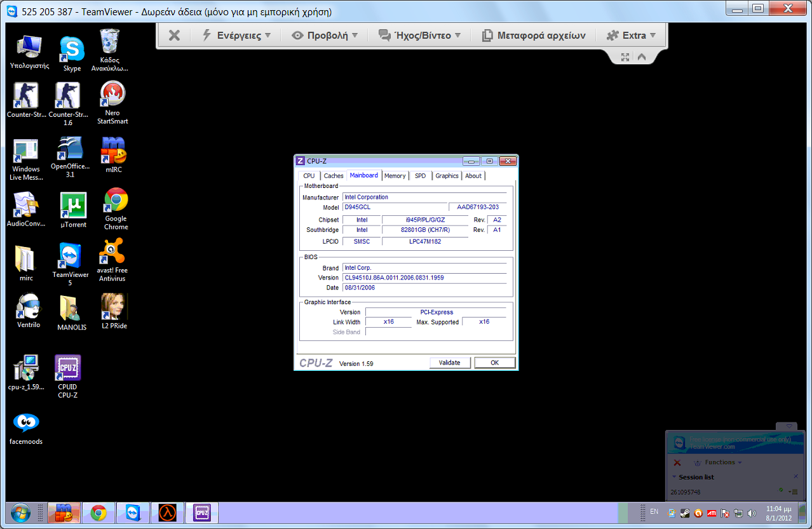The height and width of the screenshot is (529, 812).
Task: Click remote Start button
Action: tap(20, 512)
